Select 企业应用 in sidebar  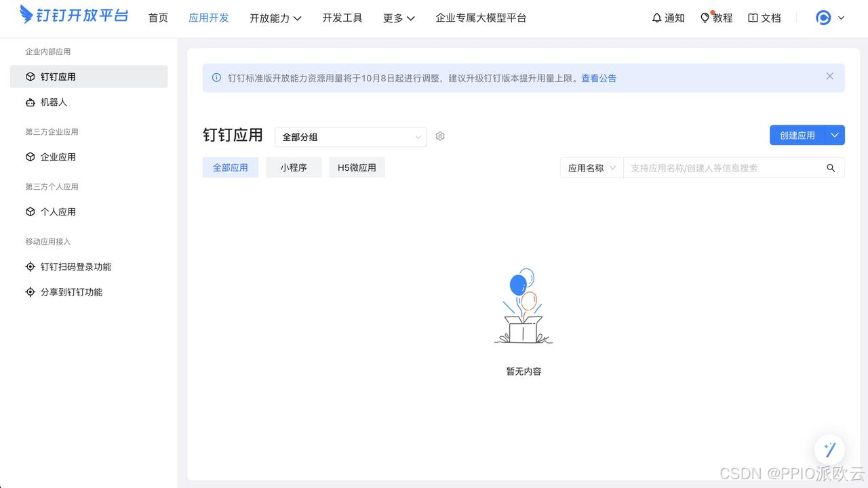[x=89, y=157]
